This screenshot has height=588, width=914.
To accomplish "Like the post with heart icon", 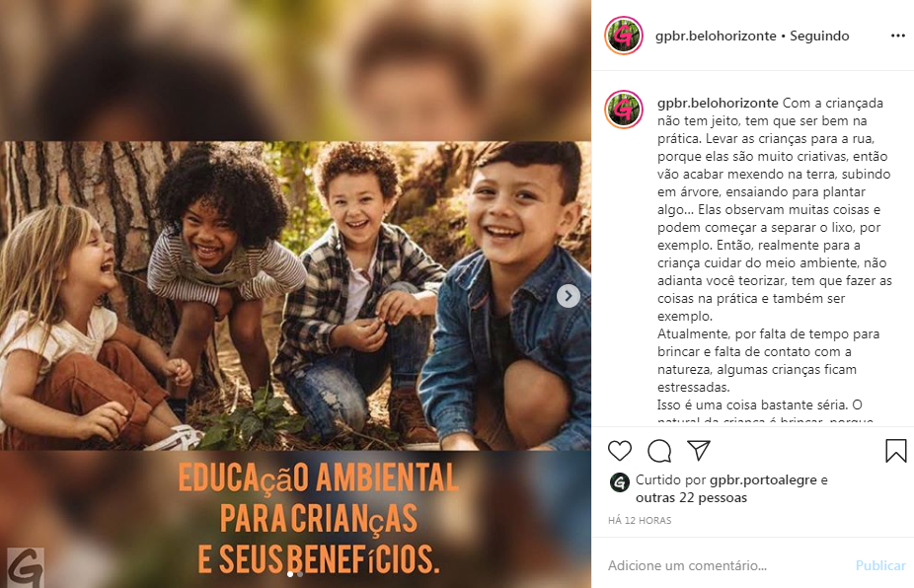I will click(620, 451).
